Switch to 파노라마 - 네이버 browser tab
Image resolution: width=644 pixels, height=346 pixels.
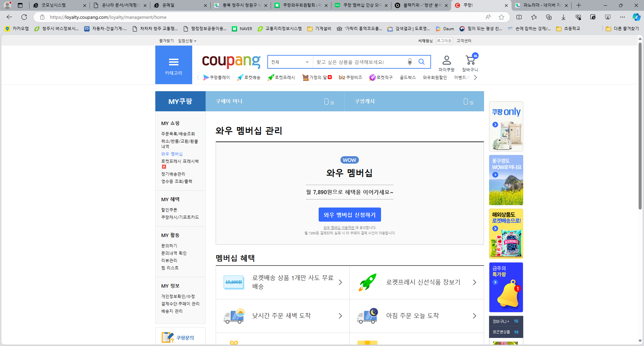point(541,5)
